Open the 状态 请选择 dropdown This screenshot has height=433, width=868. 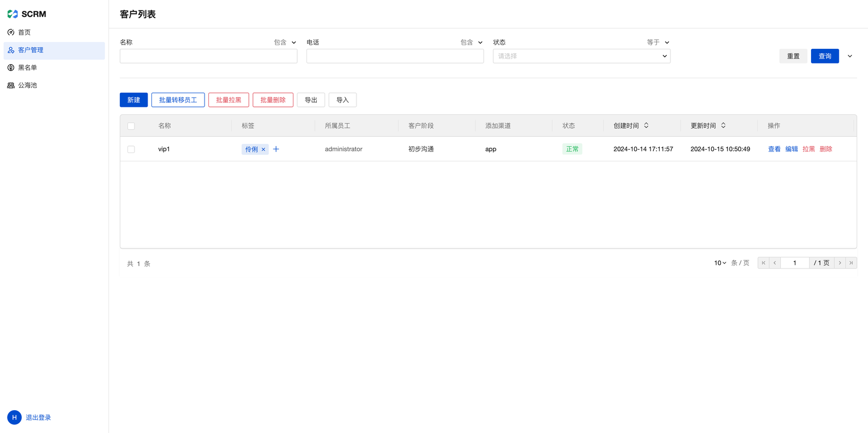pos(581,56)
